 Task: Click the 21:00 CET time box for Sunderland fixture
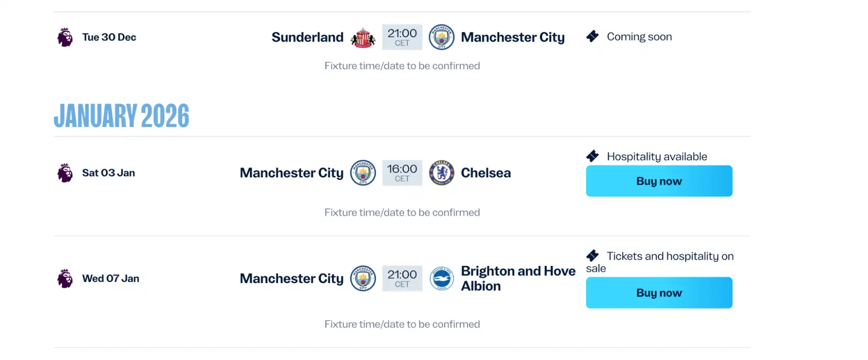402,37
